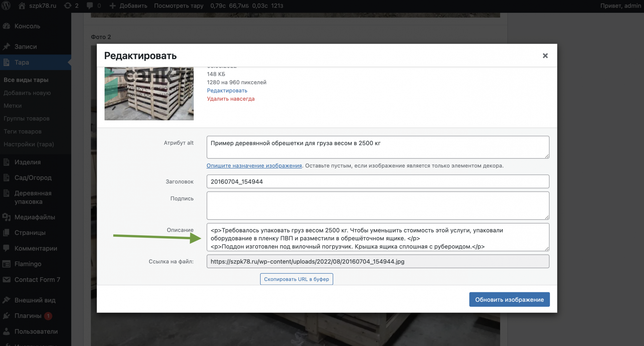Viewport: 644px width, 346px height.
Task: Click Обновить изображение button
Action: click(509, 299)
